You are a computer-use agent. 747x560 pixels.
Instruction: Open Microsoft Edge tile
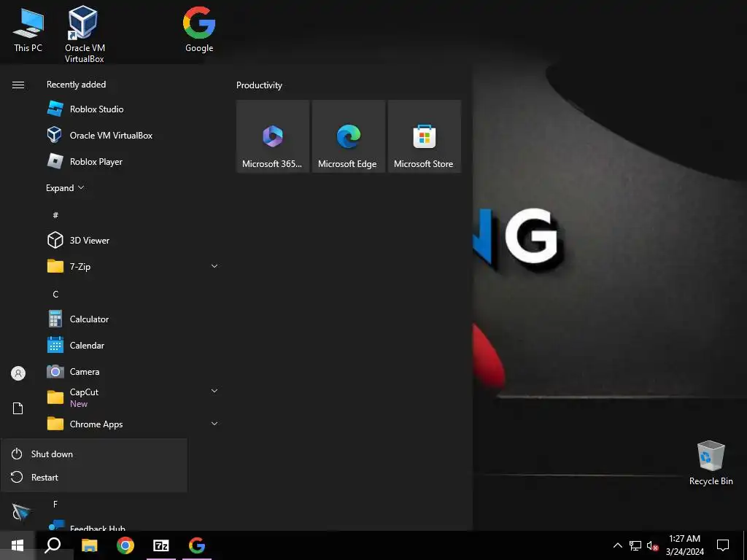(x=348, y=136)
